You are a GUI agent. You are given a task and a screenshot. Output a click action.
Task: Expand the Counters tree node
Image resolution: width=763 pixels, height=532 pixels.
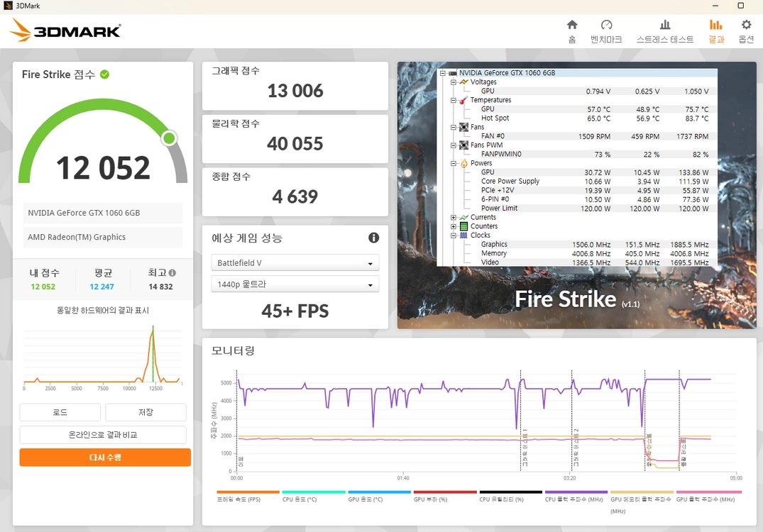[x=453, y=226]
